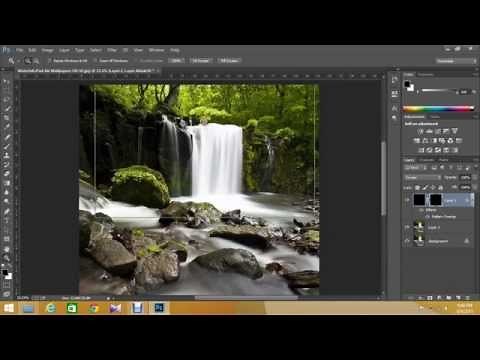Add a Black & White adjustment

434,141
